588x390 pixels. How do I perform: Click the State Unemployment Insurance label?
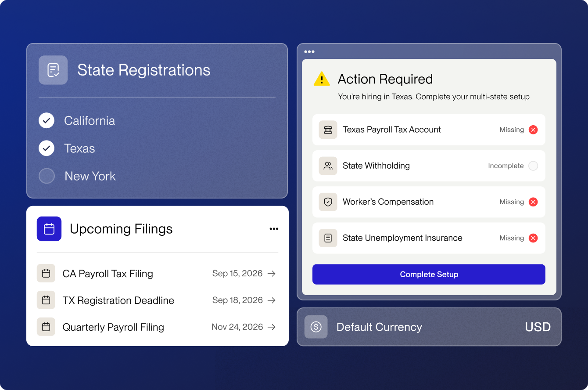[x=402, y=238]
